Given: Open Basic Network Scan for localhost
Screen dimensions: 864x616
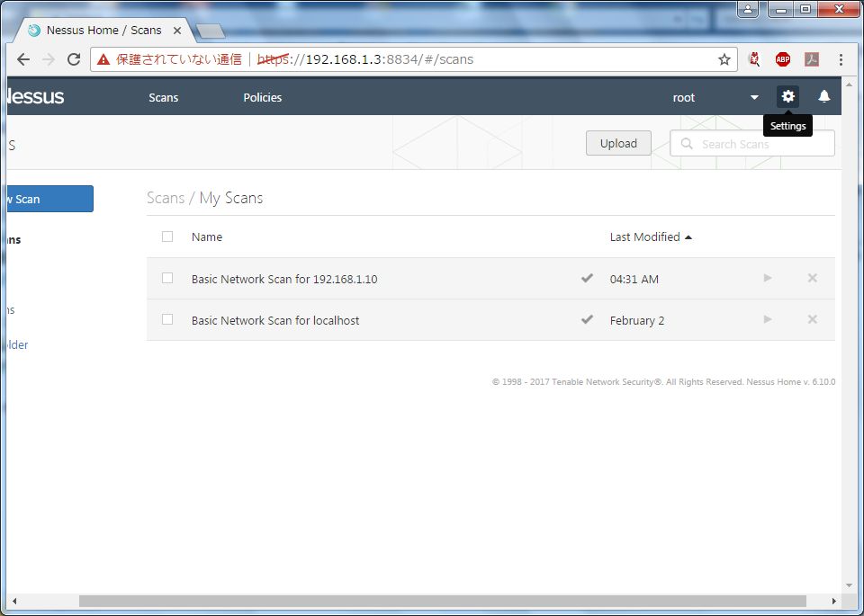Looking at the screenshot, I should 275,320.
